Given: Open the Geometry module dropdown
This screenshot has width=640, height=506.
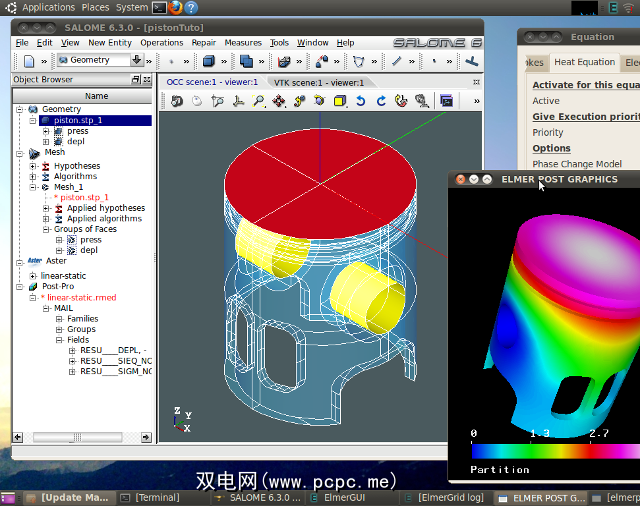Looking at the screenshot, I should tap(136, 61).
